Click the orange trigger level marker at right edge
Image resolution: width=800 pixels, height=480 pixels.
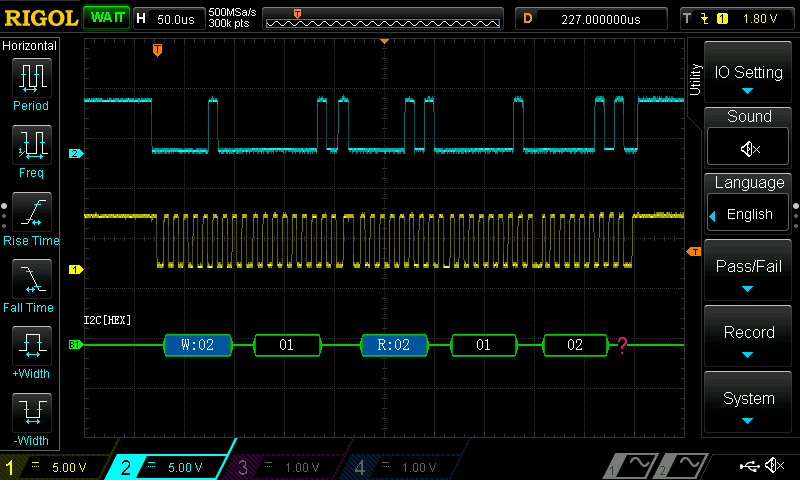[694, 251]
